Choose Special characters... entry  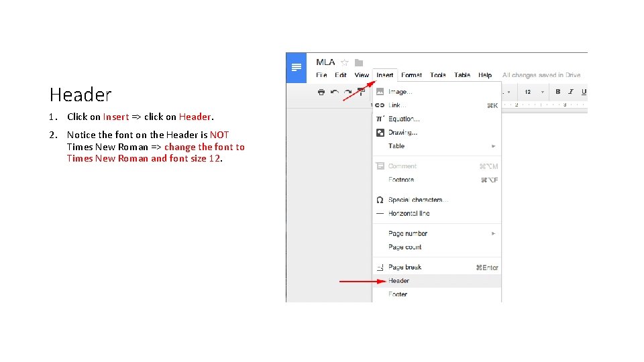pos(437,200)
